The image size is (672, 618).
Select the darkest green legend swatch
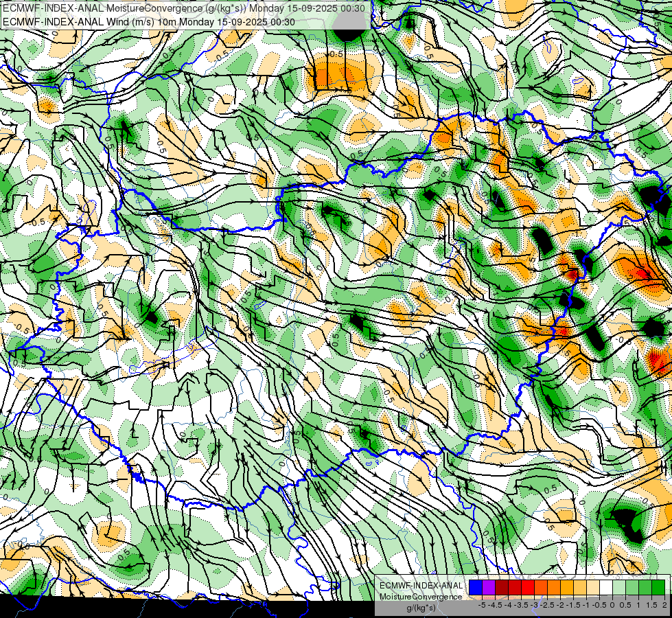click(x=658, y=587)
